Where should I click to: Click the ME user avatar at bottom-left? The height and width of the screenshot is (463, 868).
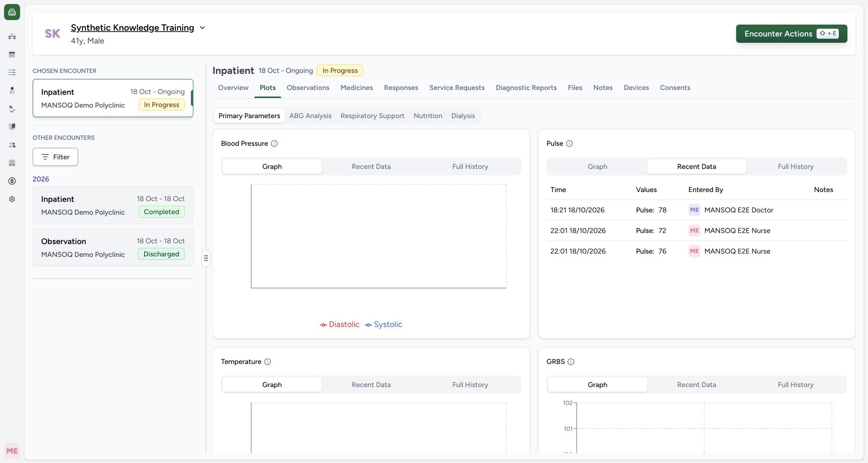(12, 451)
